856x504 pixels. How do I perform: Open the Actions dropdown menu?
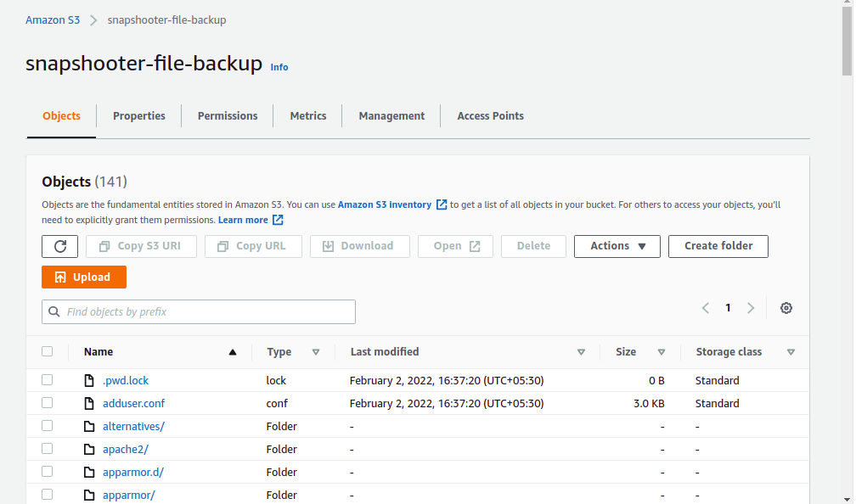617,246
